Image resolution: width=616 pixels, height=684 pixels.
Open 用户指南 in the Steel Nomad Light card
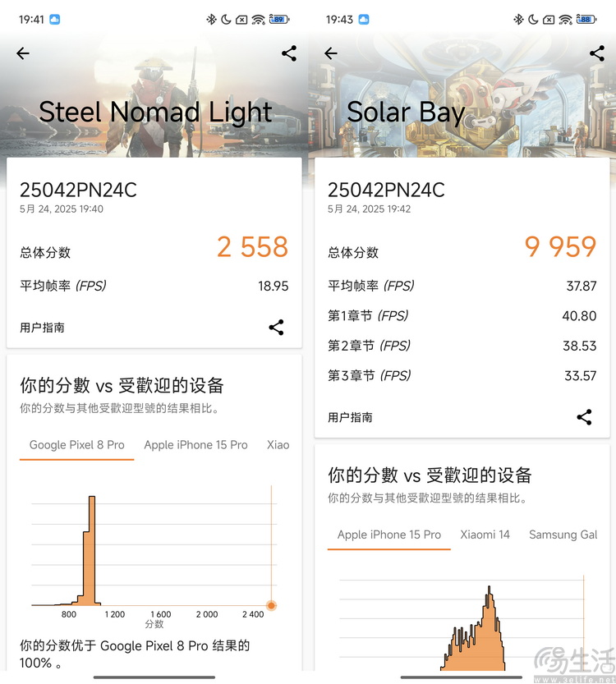coord(43,328)
